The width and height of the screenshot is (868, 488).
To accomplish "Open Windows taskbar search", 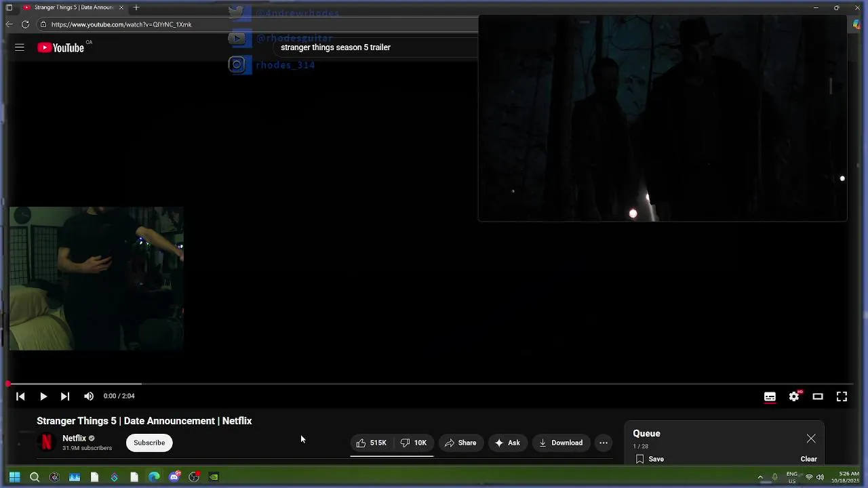I will (35, 477).
